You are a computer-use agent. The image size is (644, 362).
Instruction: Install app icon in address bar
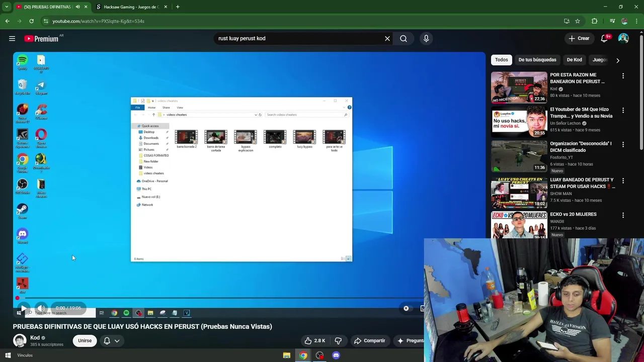coord(567,21)
